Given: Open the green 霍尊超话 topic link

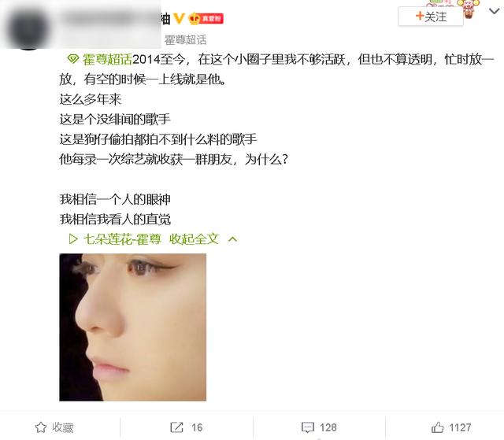Looking at the screenshot, I should pyautogui.click(x=107, y=59).
